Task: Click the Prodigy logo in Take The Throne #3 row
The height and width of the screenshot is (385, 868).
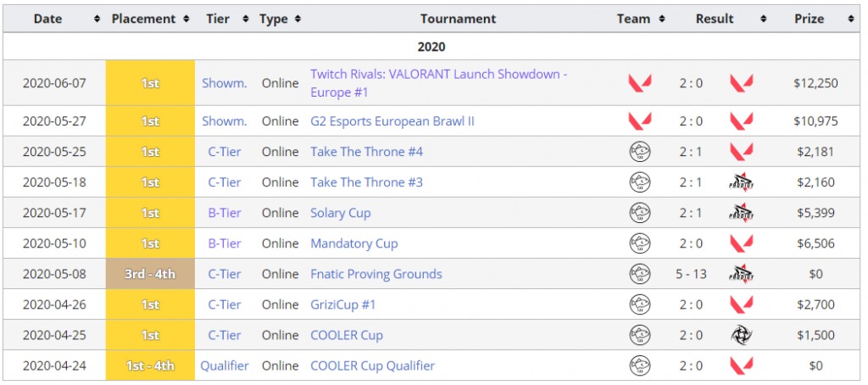Action: click(741, 182)
